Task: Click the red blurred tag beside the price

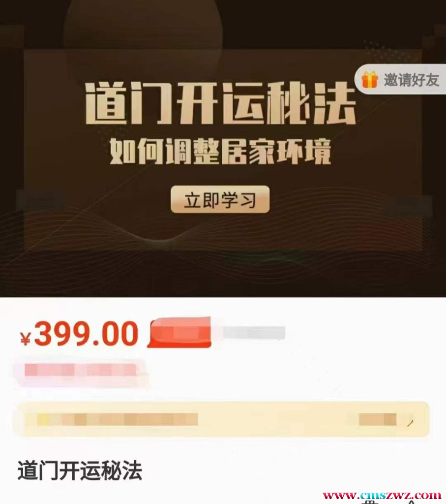Action: click(x=179, y=332)
